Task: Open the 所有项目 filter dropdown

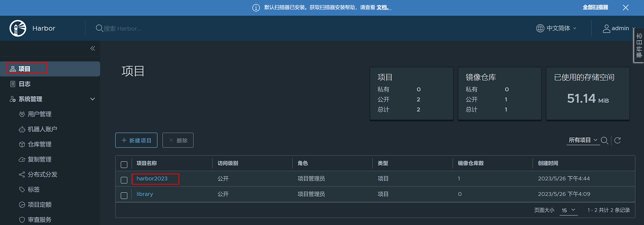Action: point(583,140)
